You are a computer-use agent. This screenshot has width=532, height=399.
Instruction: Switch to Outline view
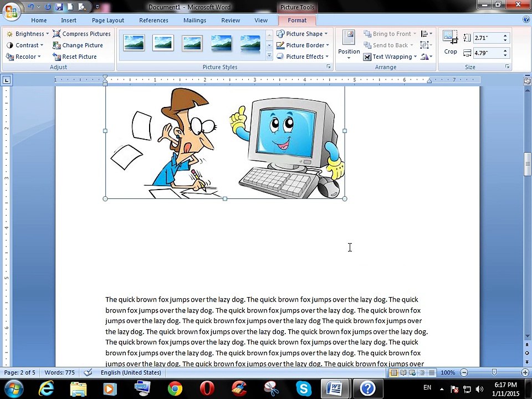pos(422,372)
